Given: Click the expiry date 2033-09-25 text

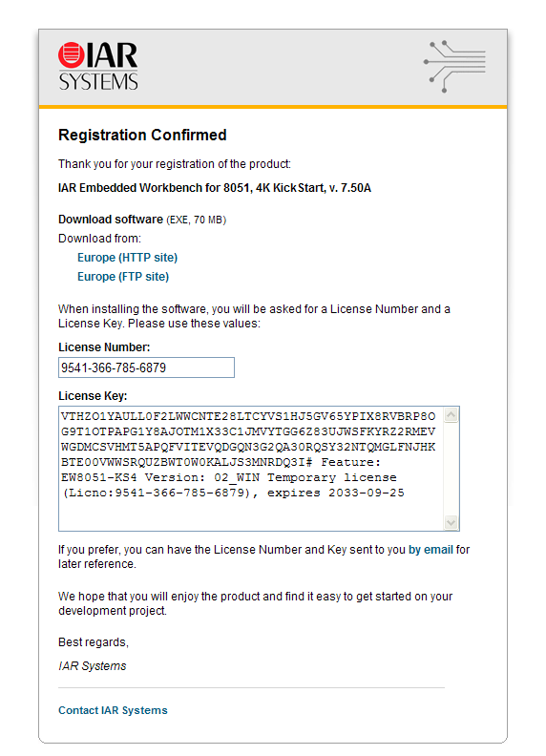Looking at the screenshot, I should point(367,493).
